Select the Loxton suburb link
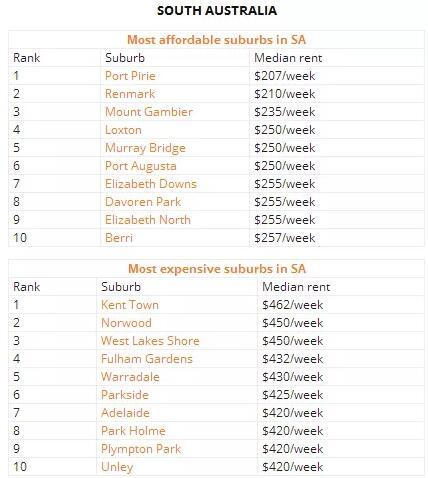This screenshot has height=478, width=428. (x=123, y=130)
